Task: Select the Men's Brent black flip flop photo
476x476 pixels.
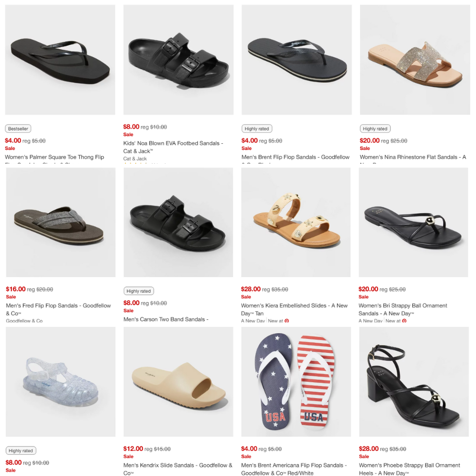Action: (297, 60)
